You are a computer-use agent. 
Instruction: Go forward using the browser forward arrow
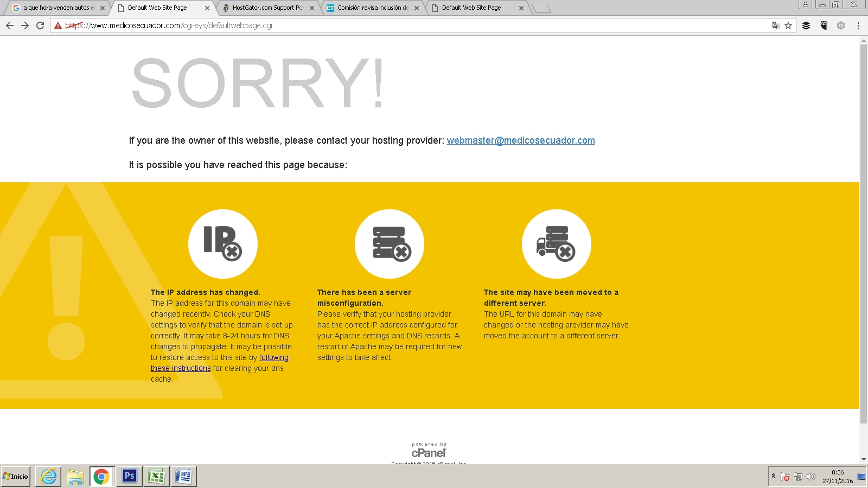coord(25,25)
